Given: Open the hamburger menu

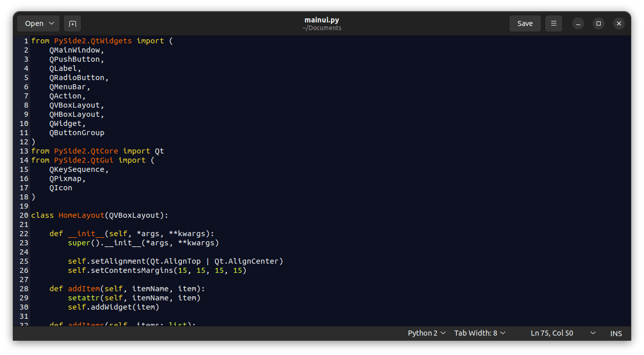Looking at the screenshot, I should [x=553, y=23].
